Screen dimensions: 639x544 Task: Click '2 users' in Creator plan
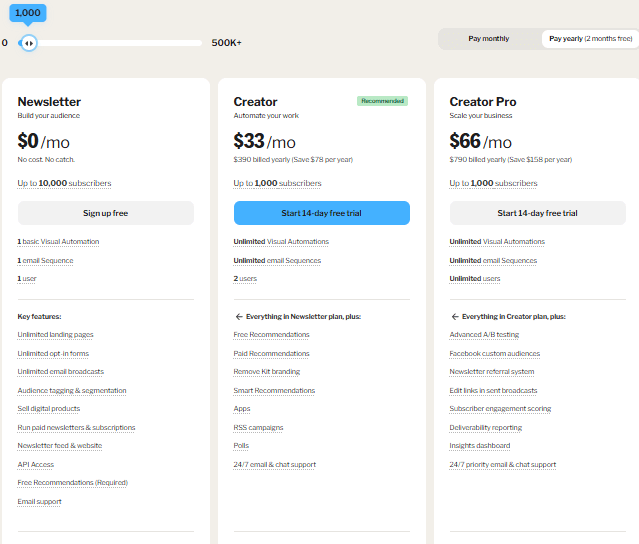coord(245,279)
